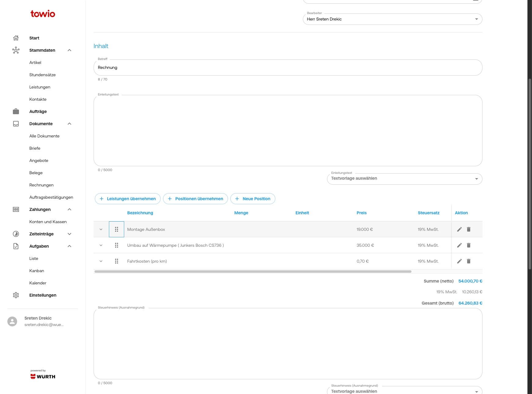This screenshot has height=394, width=532.
Task: Open Start via the home icon
Action: 16,38
